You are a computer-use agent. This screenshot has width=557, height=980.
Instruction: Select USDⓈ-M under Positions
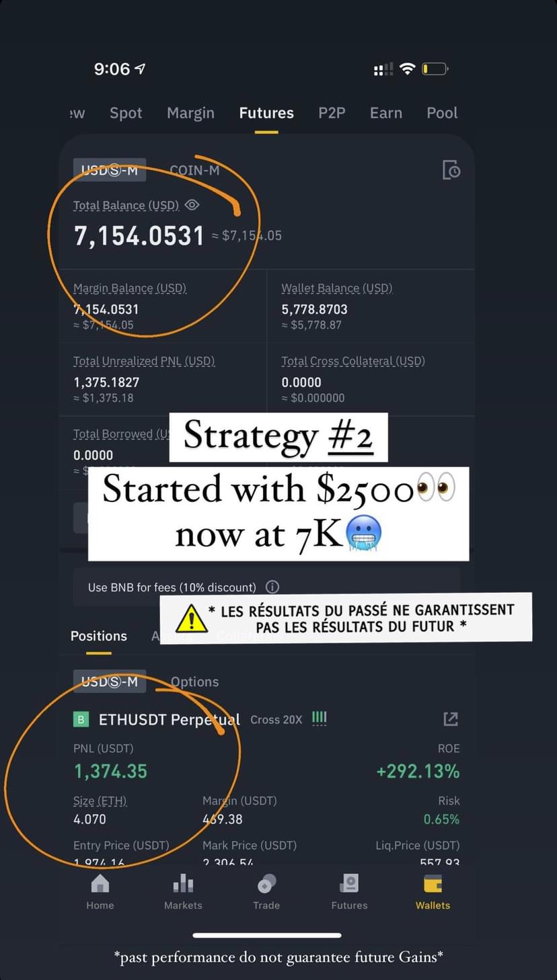pos(110,682)
